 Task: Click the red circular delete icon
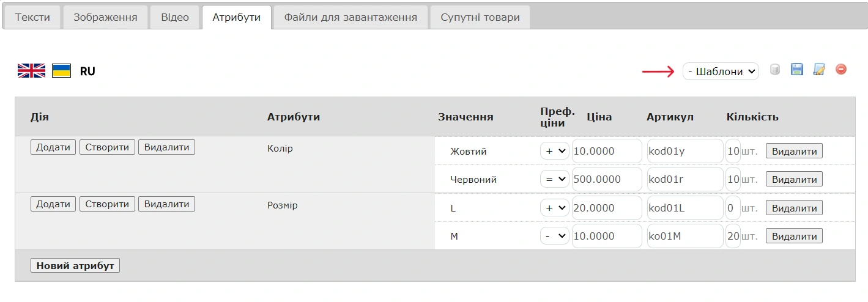[x=841, y=70]
